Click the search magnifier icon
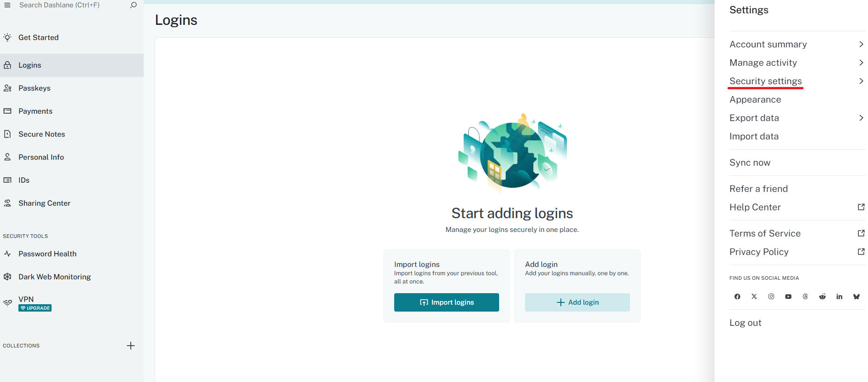The height and width of the screenshot is (382, 868). click(134, 5)
